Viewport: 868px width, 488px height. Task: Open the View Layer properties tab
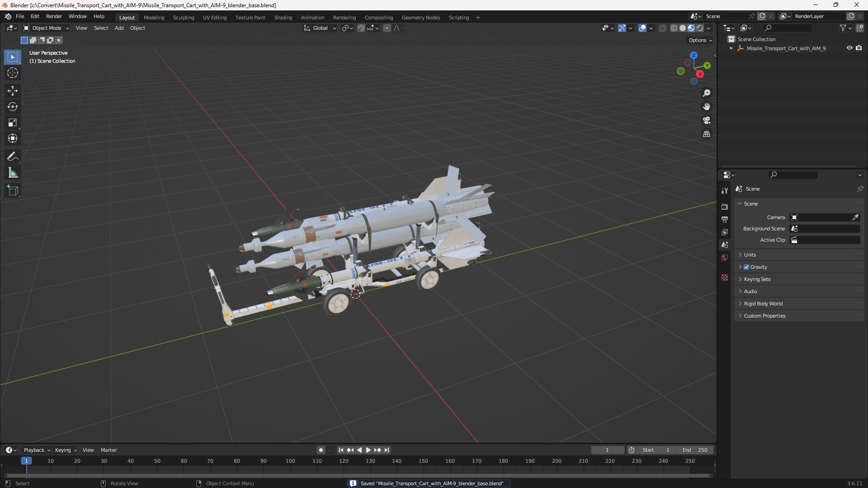tap(725, 232)
